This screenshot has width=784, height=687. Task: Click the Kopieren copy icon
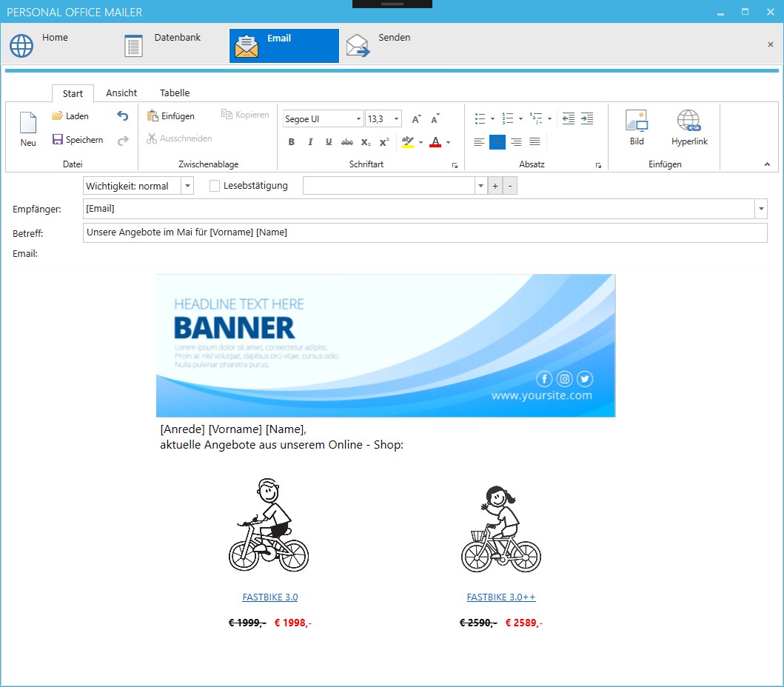[x=227, y=115]
